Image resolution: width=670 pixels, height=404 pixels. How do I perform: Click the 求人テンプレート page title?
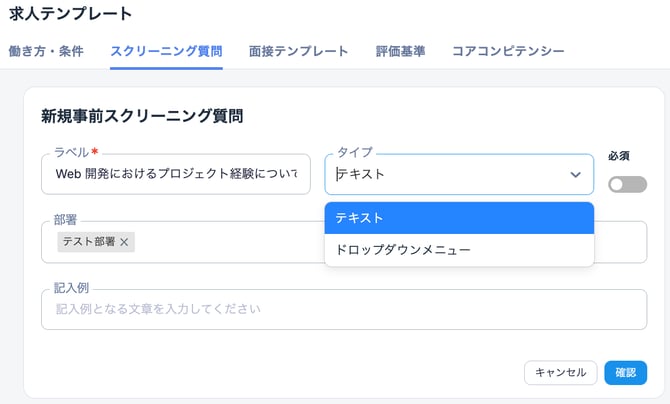tap(70, 14)
